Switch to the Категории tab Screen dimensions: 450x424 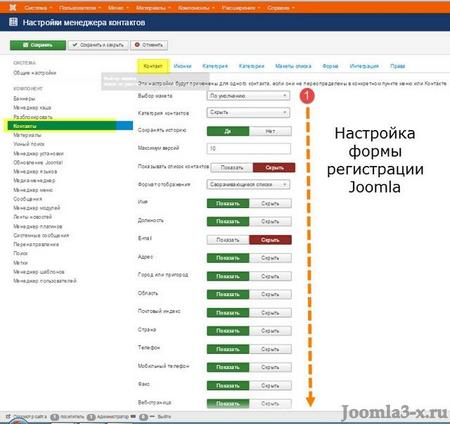252,66
